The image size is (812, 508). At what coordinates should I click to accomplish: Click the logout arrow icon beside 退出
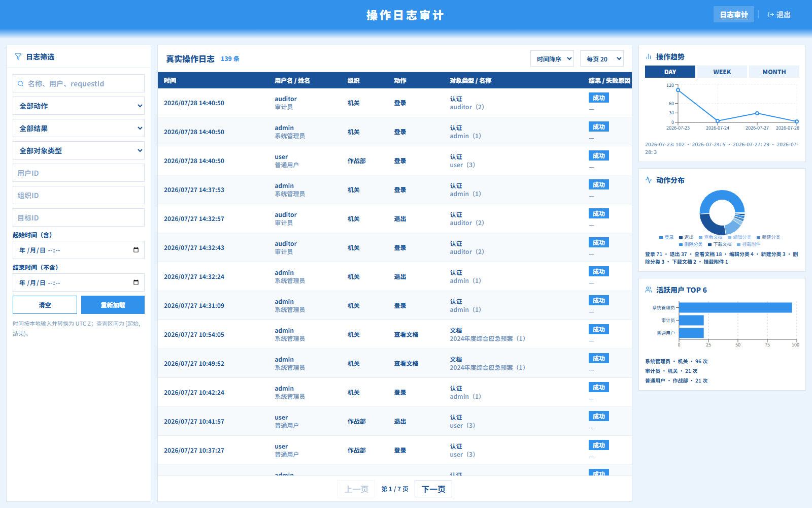(771, 15)
